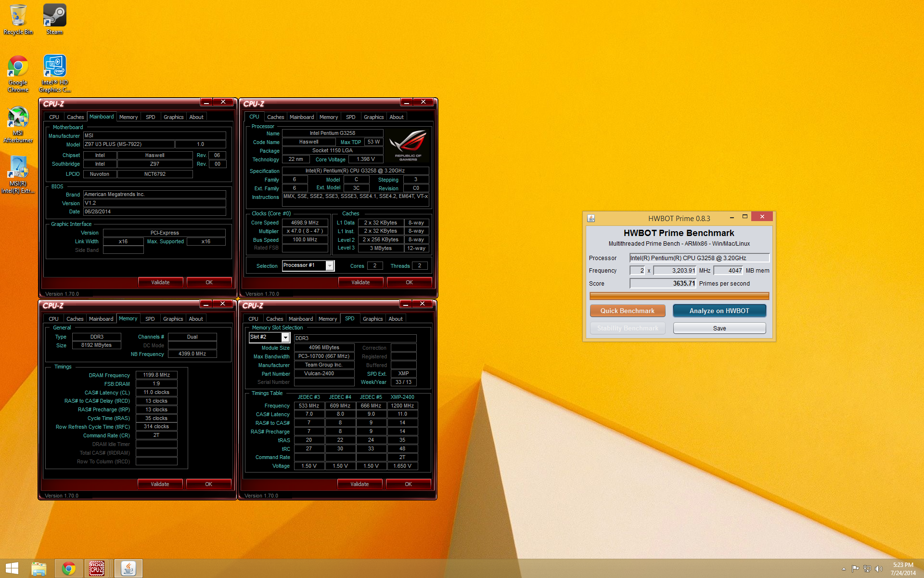
Task: Click OK in the Mainboard CPU-Z window
Action: pyautogui.click(x=209, y=282)
